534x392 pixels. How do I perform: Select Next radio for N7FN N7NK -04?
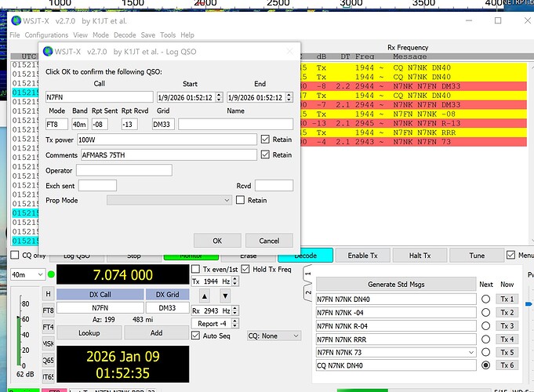(x=485, y=312)
